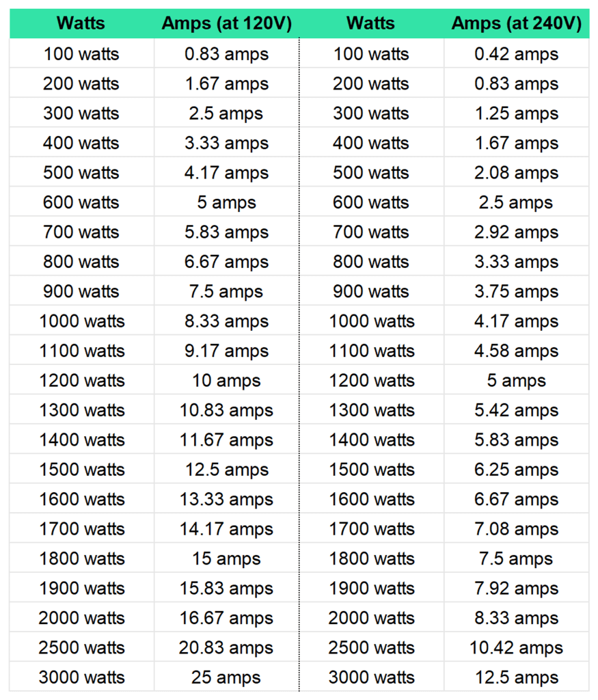Click the Amps (at 240V) column header
The image size is (598, 700).
click(x=516, y=23)
